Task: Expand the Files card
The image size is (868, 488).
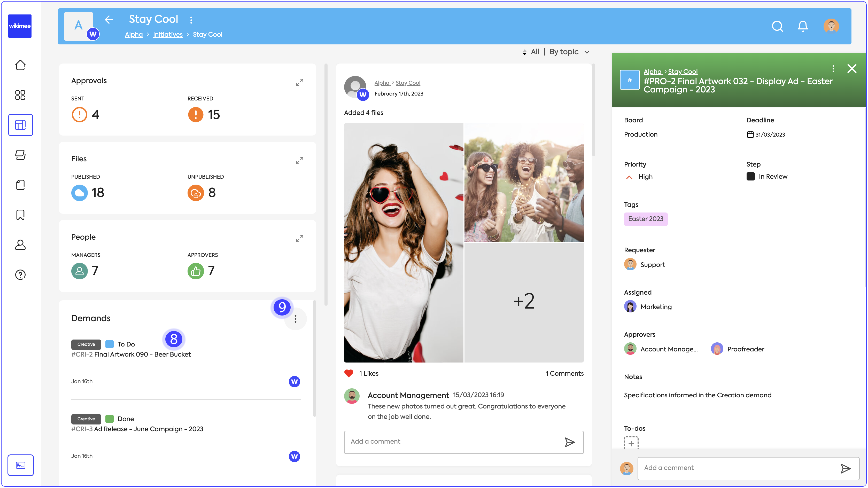Action: pos(299,161)
